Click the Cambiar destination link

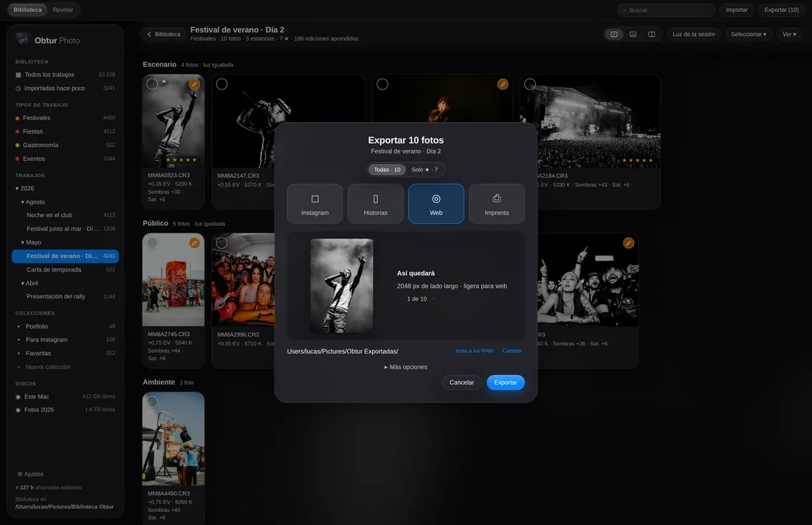click(x=512, y=351)
